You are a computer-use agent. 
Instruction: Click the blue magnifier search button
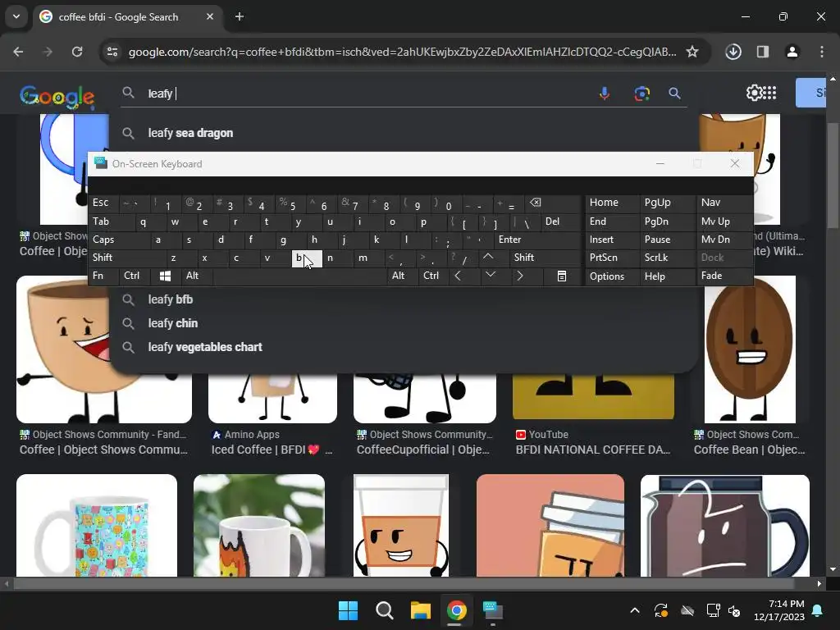click(x=674, y=94)
